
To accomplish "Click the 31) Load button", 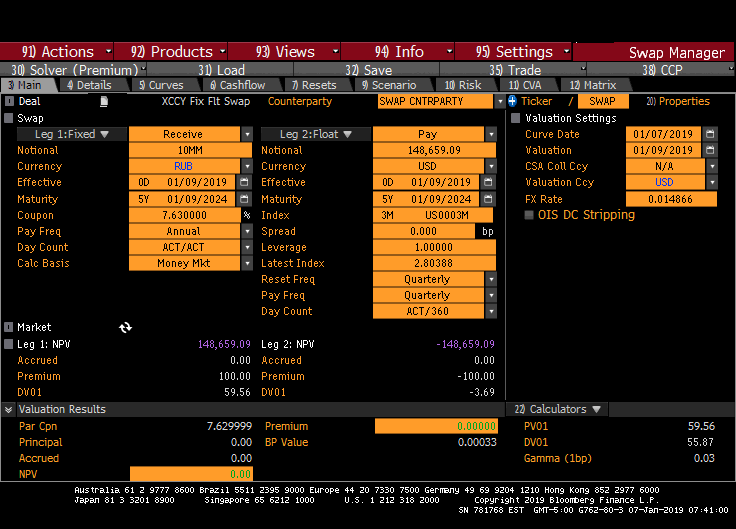I will coord(221,69).
